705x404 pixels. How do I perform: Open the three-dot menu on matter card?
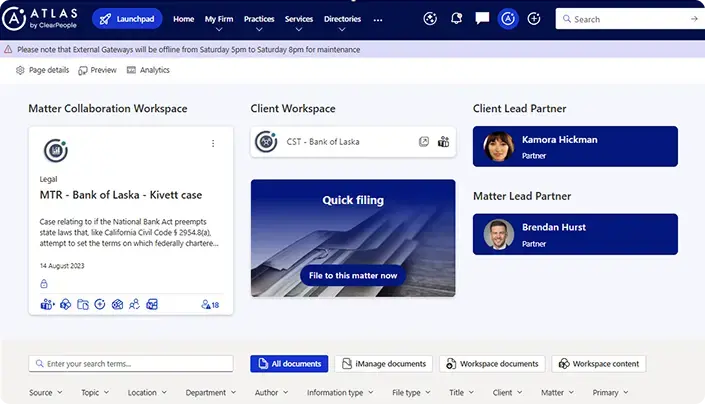point(213,144)
